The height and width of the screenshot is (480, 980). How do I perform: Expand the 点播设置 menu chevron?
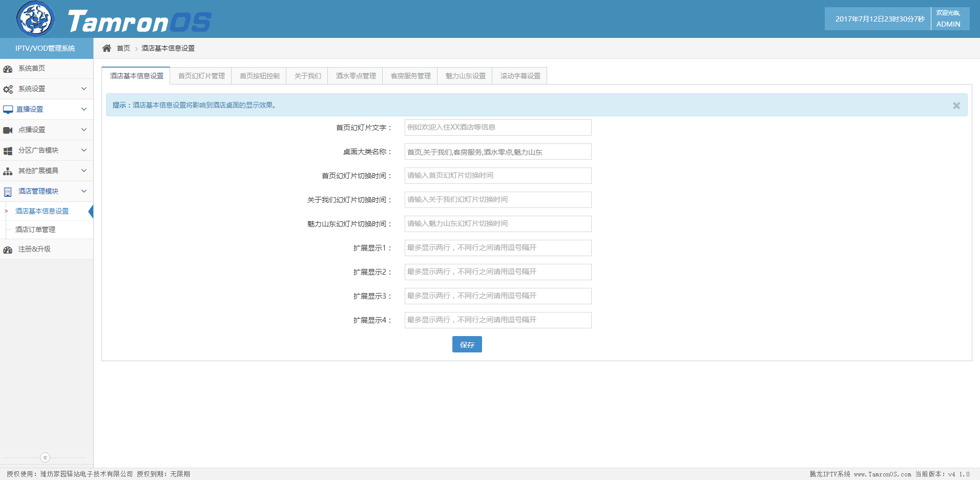[x=84, y=130]
